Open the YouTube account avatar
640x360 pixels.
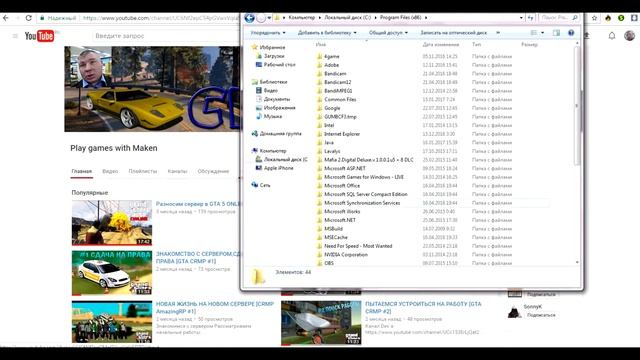pos(629,36)
